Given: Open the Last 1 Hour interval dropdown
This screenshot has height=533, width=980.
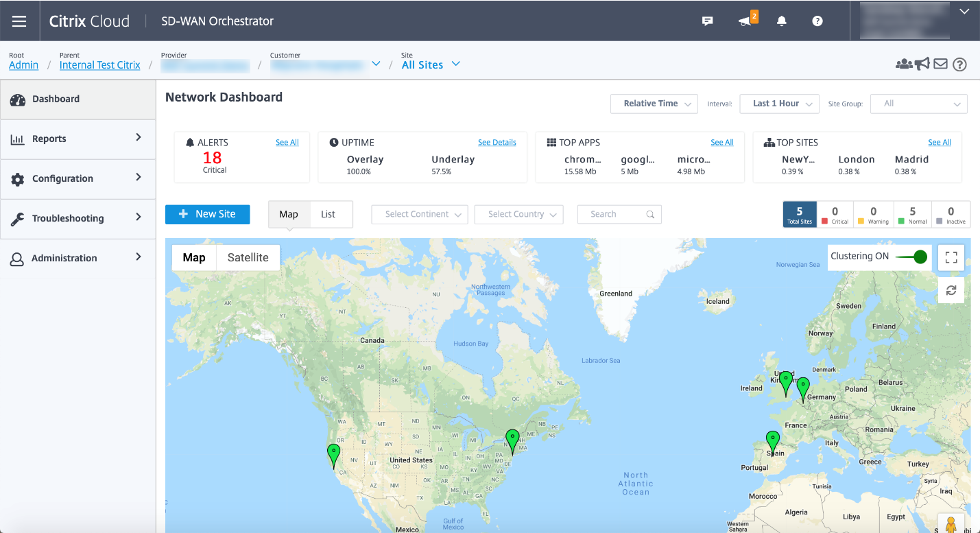Looking at the screenshot, I should click(780, 104).
